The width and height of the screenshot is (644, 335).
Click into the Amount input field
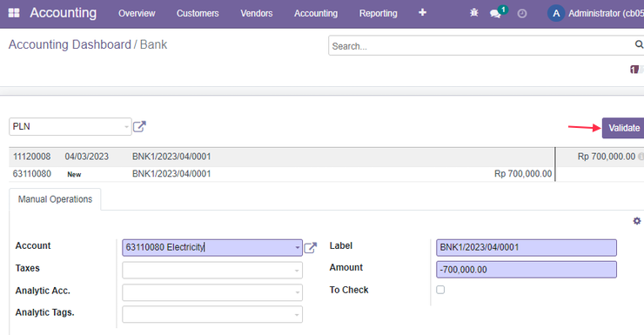coord(527,270)
